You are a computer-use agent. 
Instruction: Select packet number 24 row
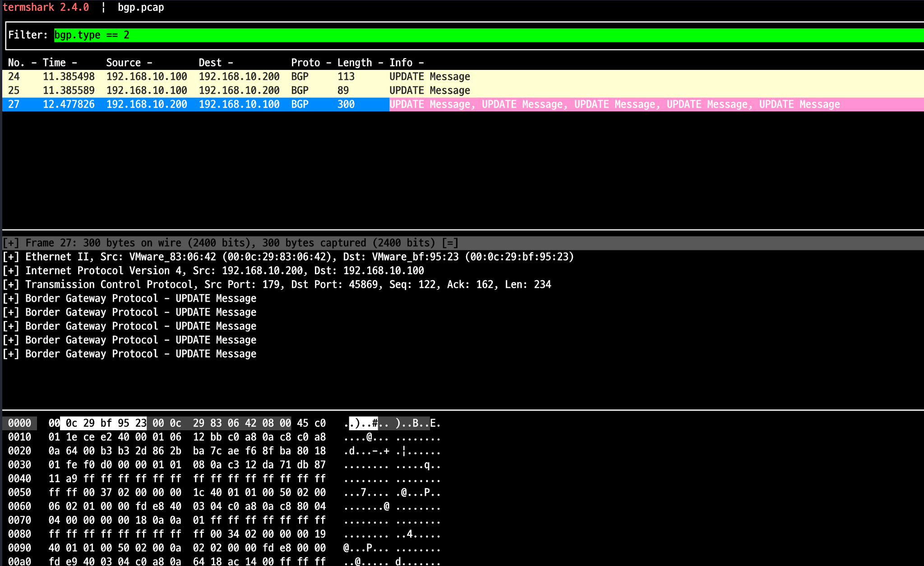click(x=226, y=77)
